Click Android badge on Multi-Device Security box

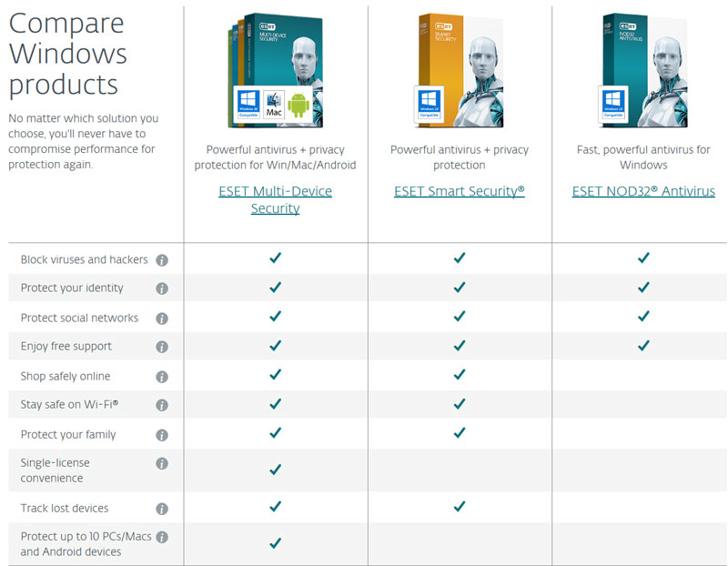[298, 105]
